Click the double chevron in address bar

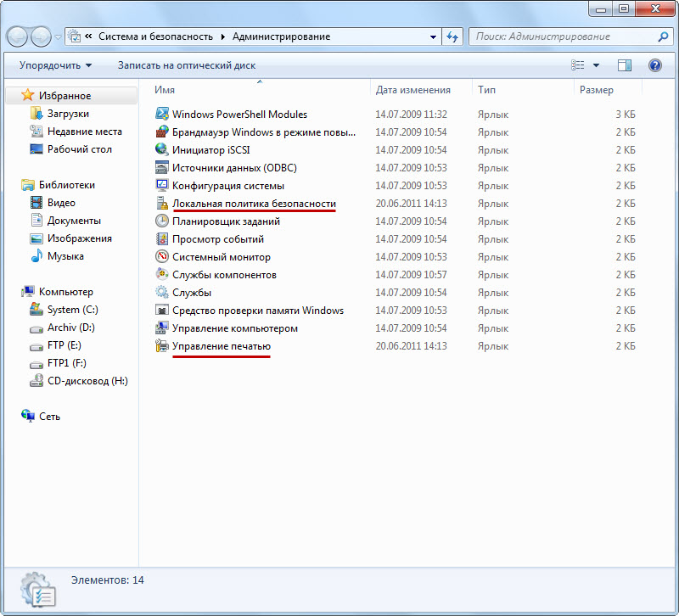coord(89,36)
